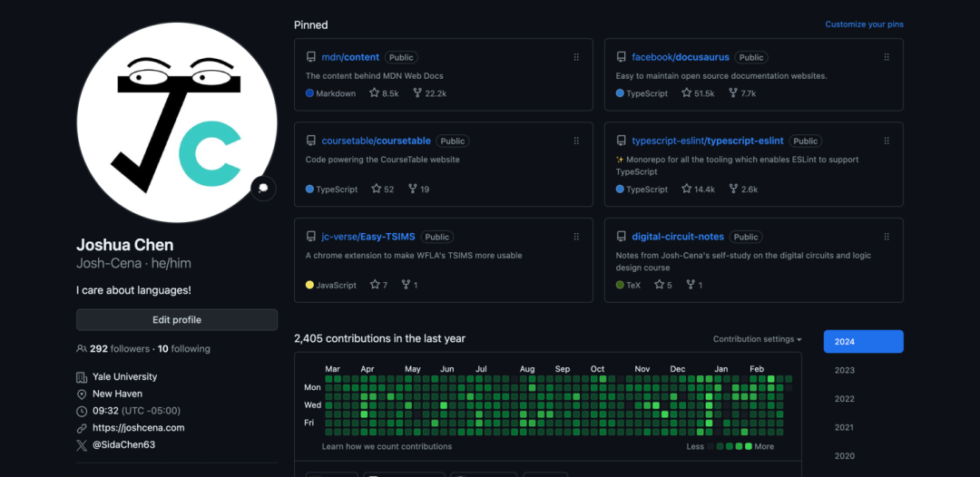Click the '2,405 contributions in the last year' heading
This screenshot has height=477, width=980.
[x=379, y=338]
